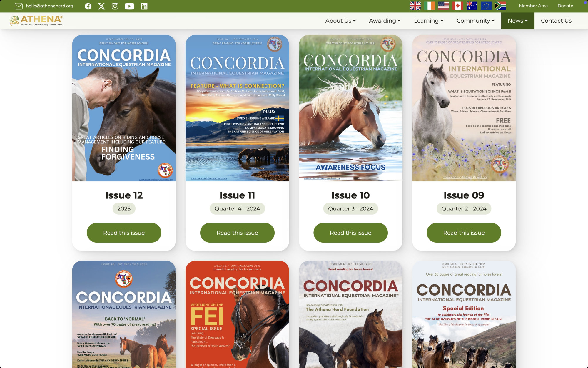Select the United Kingdom flag
588x368 pixels.
pyautogui.click(x=415, y=6)
